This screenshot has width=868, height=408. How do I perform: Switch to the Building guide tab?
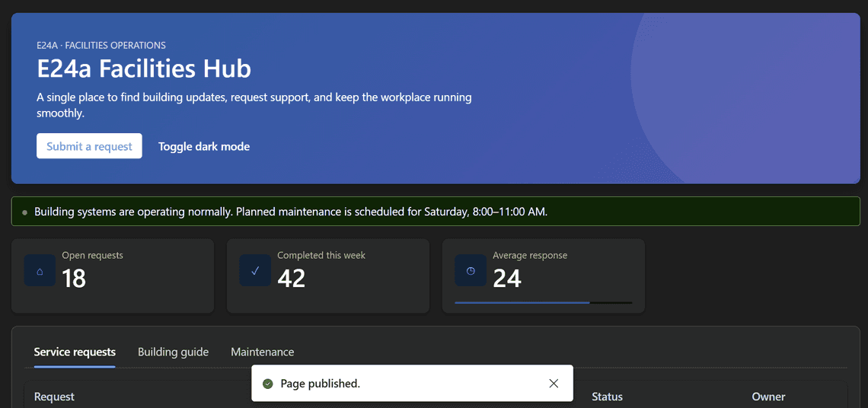point(174,352)
